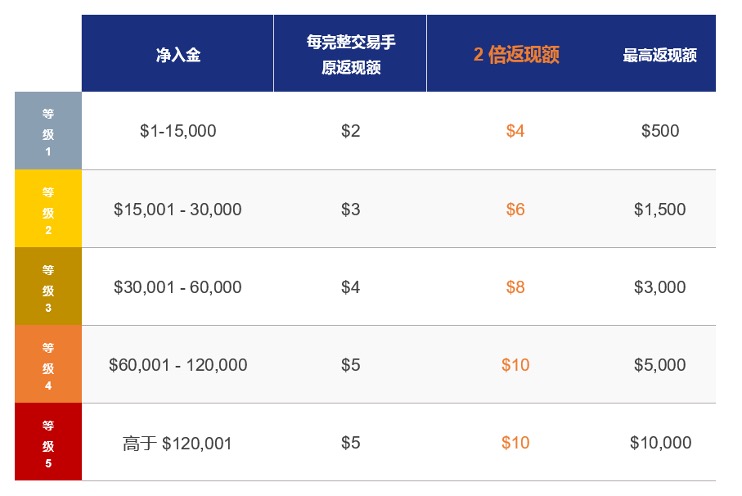Click the $30,001 - 60,000 cell
The height and width of the screenshot is (496, 742).
[178, 287]
